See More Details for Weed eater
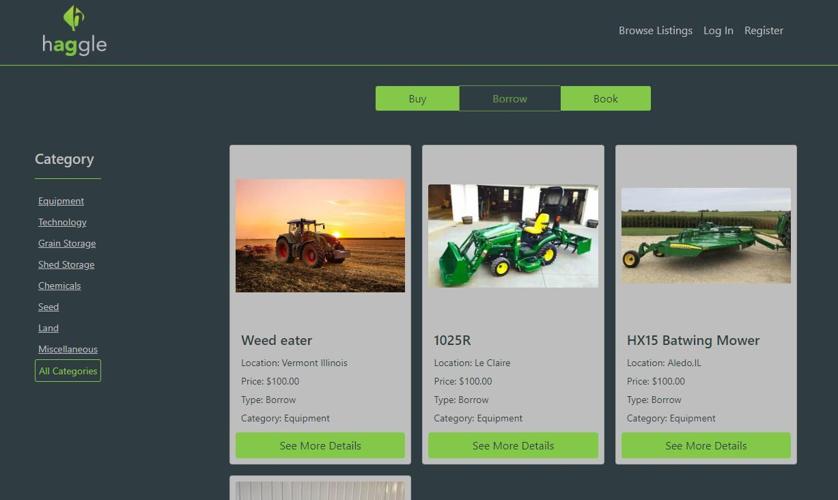This screenshot has height=500, width=838. point(320,446)
